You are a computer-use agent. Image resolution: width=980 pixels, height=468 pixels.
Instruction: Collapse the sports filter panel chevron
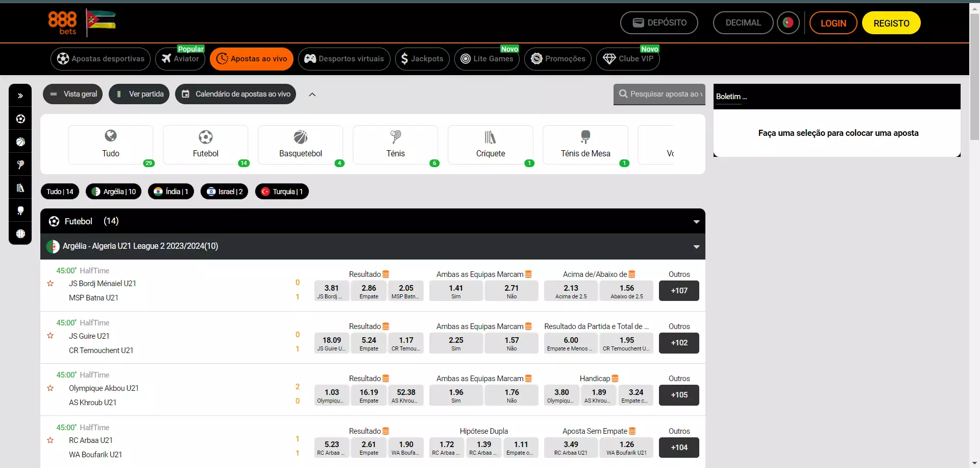[312, 95]
